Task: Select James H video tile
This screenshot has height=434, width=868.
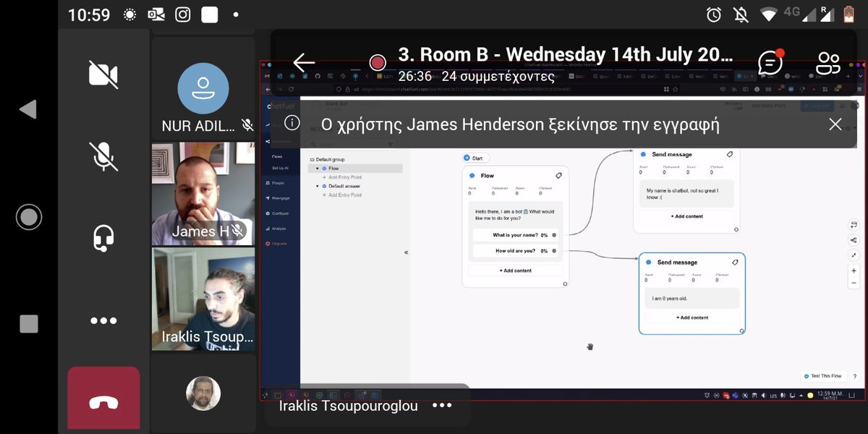Action: [x=203, y=194]
